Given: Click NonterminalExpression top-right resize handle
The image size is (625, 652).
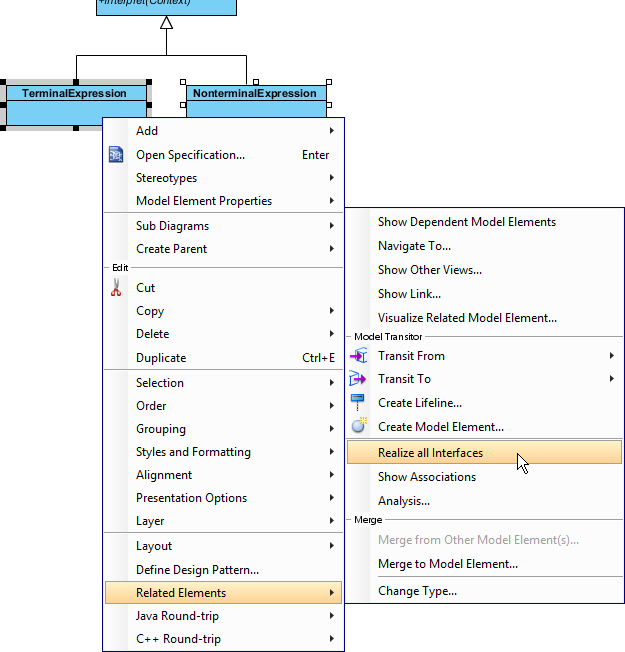Looking at the screenshot, I should point(329,82).
